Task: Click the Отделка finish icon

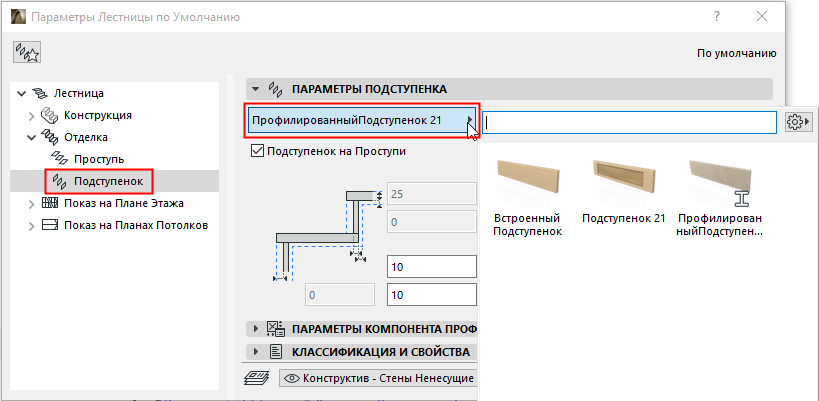Action: pos(50,137)
